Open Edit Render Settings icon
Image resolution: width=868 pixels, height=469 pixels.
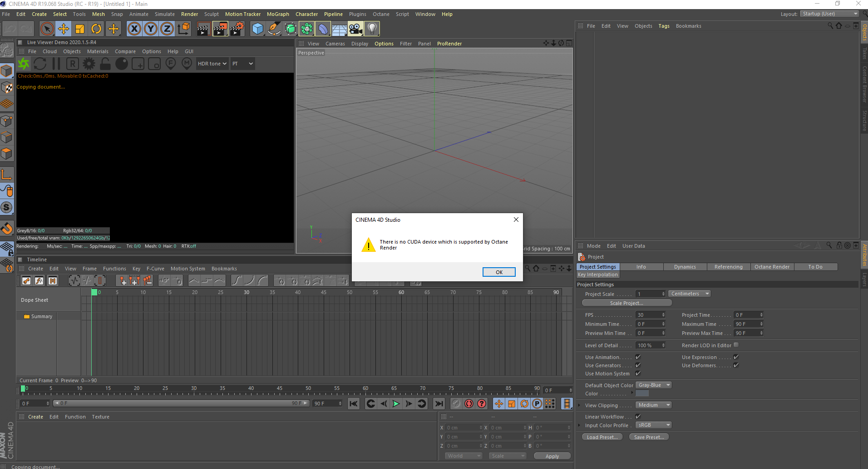pyautogui.click(x=237, y=29)
